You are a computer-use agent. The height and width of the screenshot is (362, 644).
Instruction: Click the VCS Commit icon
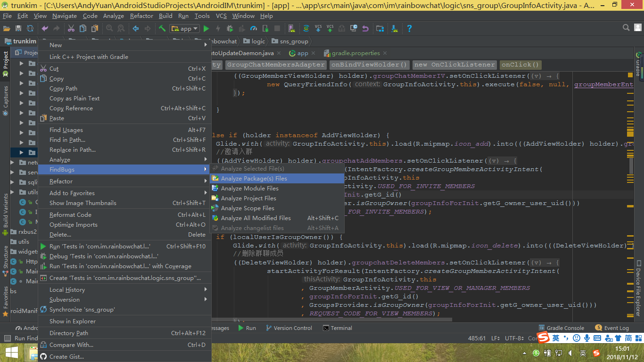330,28
